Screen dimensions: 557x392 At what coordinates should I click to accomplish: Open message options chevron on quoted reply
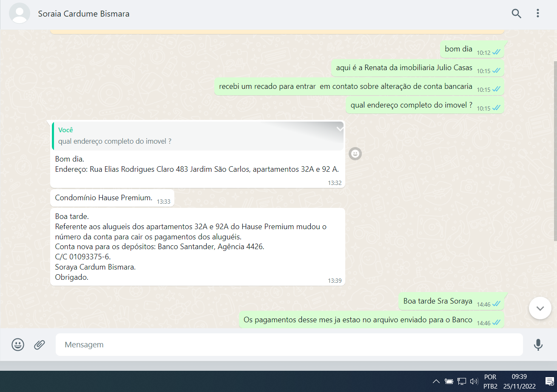point(339,129)
